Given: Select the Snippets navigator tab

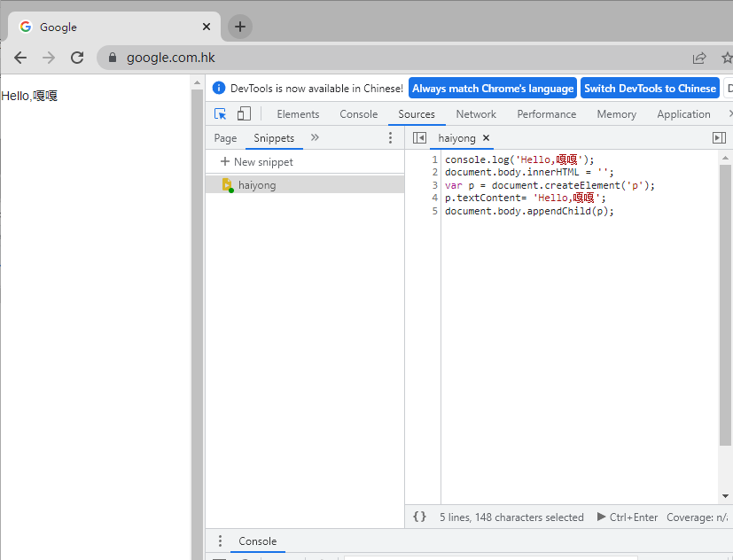Looking at the screenshot, I should pos(274,138).
